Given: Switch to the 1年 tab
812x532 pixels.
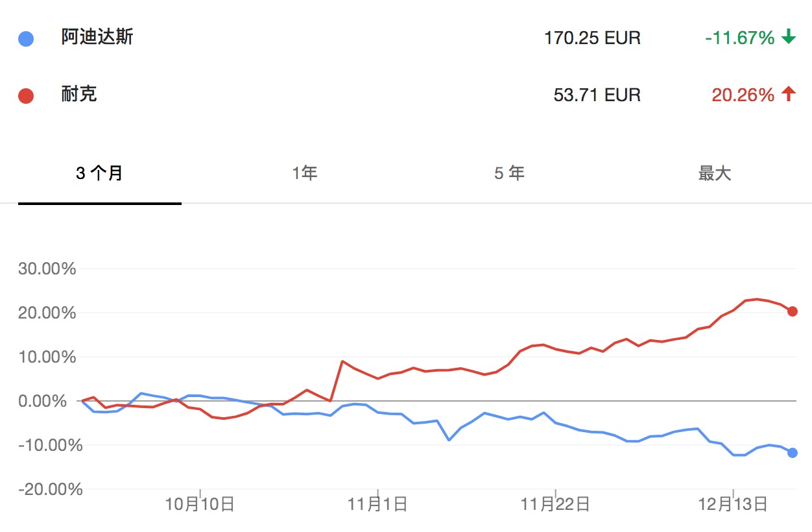Looking at the screenshot, I should click(x=304, y=174).
